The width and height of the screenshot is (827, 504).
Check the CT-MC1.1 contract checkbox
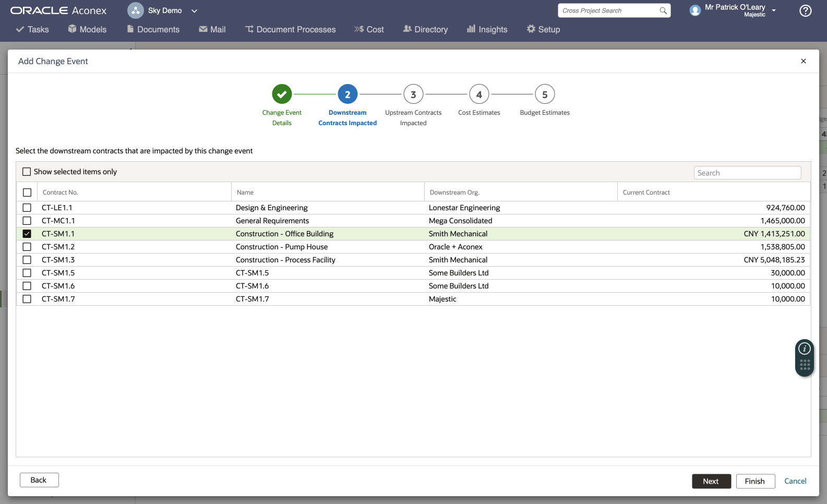point(27,221)
